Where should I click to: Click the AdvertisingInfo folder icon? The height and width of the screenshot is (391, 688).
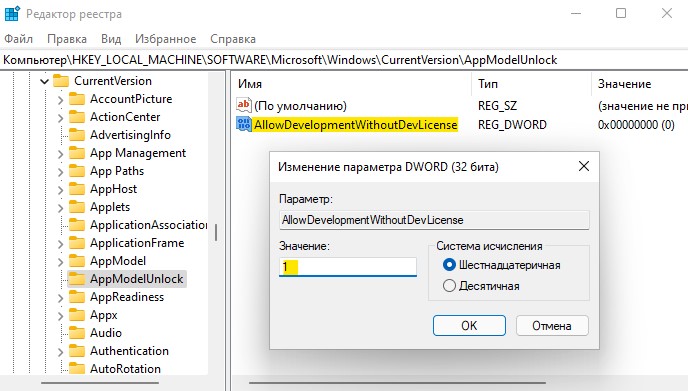tap(77, 135)
